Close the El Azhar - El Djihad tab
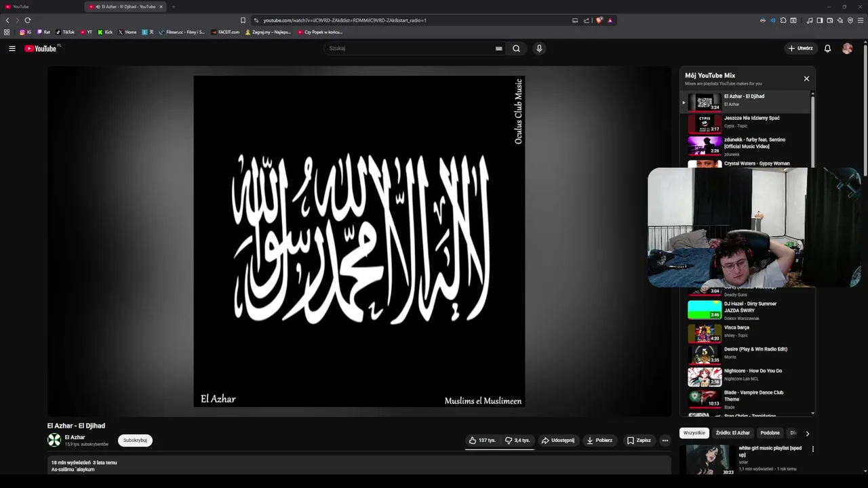The width and height of the screenshot is (868, 488). pyautogui.click(x=161, y=7)
